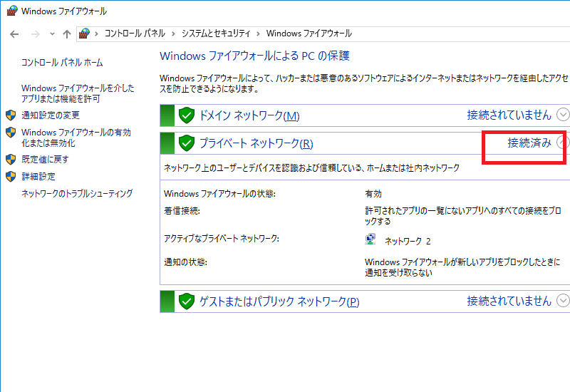Click network icon beside ネットワーク 2
The height and width of the screenshot is (392, 570).
click(x=370, y=239)
